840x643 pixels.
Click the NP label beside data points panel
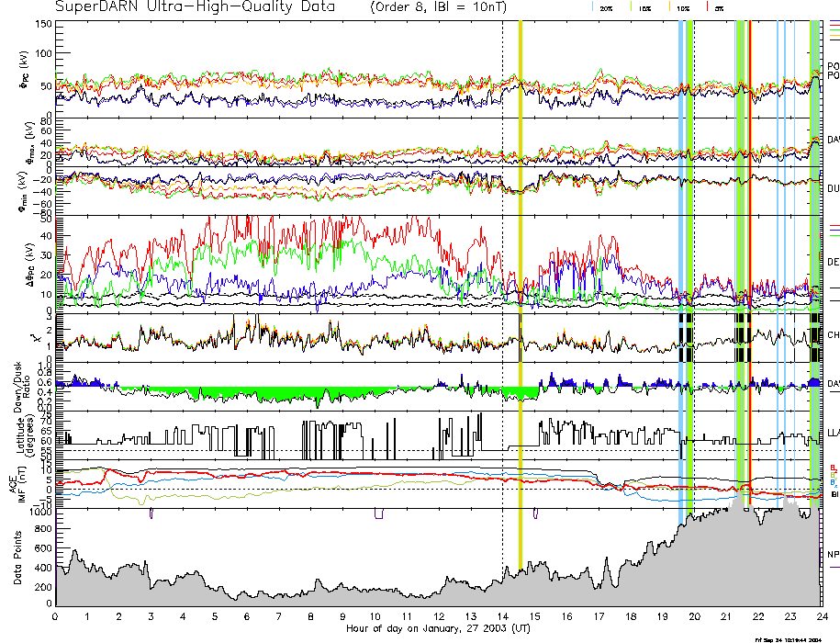pos(833,555)
